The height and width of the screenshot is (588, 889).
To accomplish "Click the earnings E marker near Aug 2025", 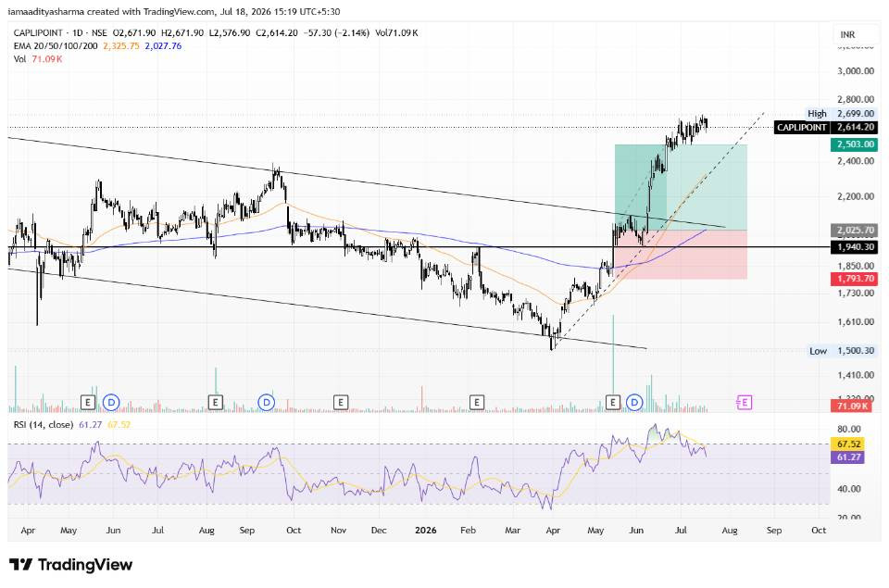I will click(x=215, y=403).
